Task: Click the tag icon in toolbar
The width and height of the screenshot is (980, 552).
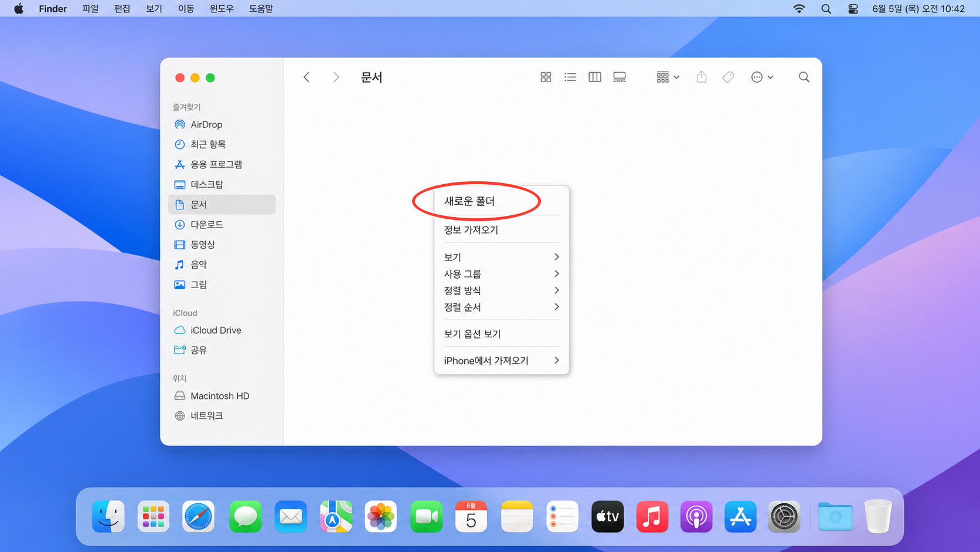Action: pyautogui.click(x=728, y=77)
